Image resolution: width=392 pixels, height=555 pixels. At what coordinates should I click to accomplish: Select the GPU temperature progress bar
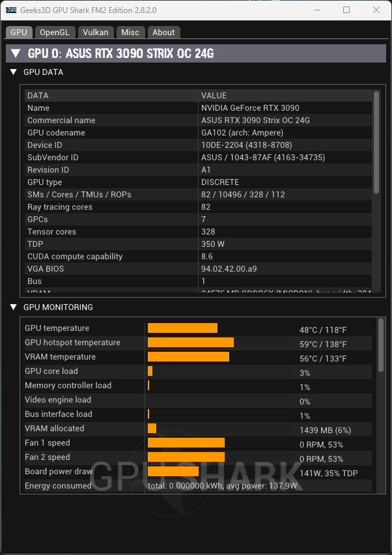click(182, 328)
